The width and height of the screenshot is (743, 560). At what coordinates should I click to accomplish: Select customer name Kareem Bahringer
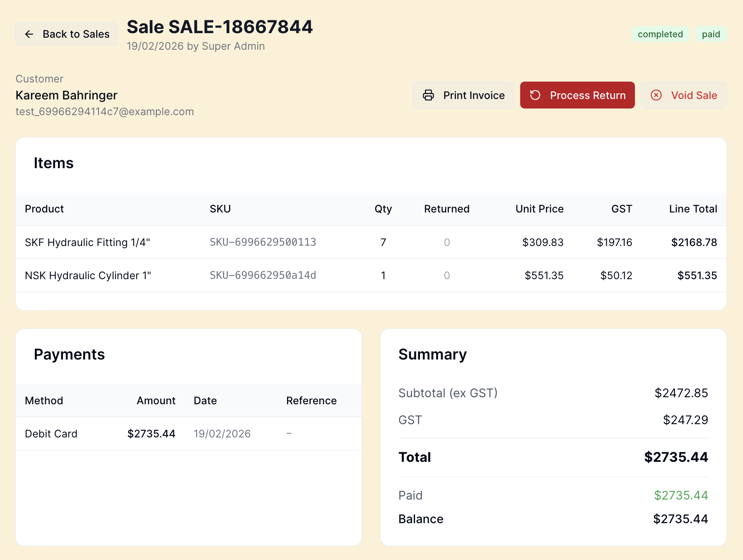pos(67,95)
